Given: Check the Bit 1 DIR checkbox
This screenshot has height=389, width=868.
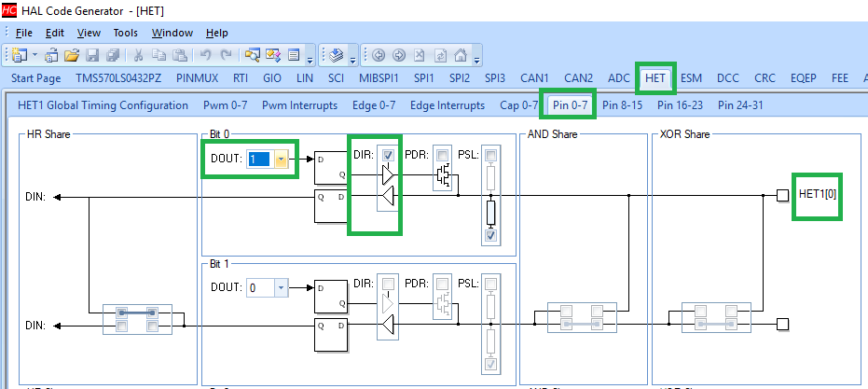Looking at the screenshot, I should (x=388, y=284).
